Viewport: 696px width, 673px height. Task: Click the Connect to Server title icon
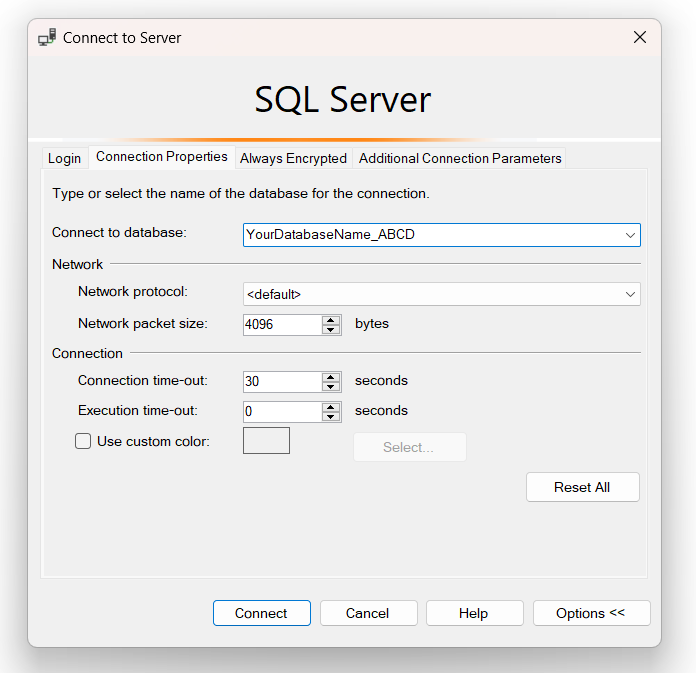[x=47, y=37]
